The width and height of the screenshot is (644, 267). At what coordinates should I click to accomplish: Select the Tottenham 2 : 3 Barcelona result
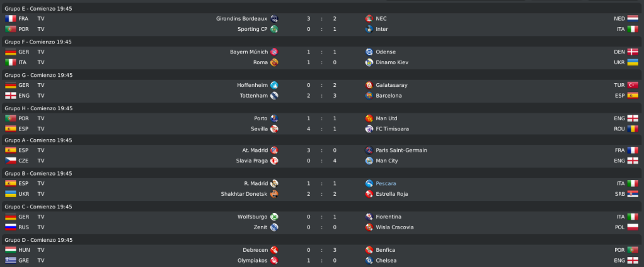(321, 96)
